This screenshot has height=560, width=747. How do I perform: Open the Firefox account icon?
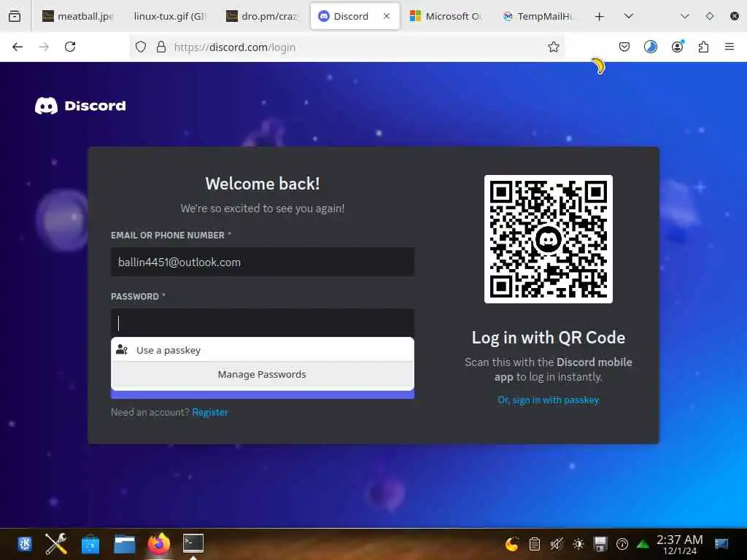tap(678, 47)
